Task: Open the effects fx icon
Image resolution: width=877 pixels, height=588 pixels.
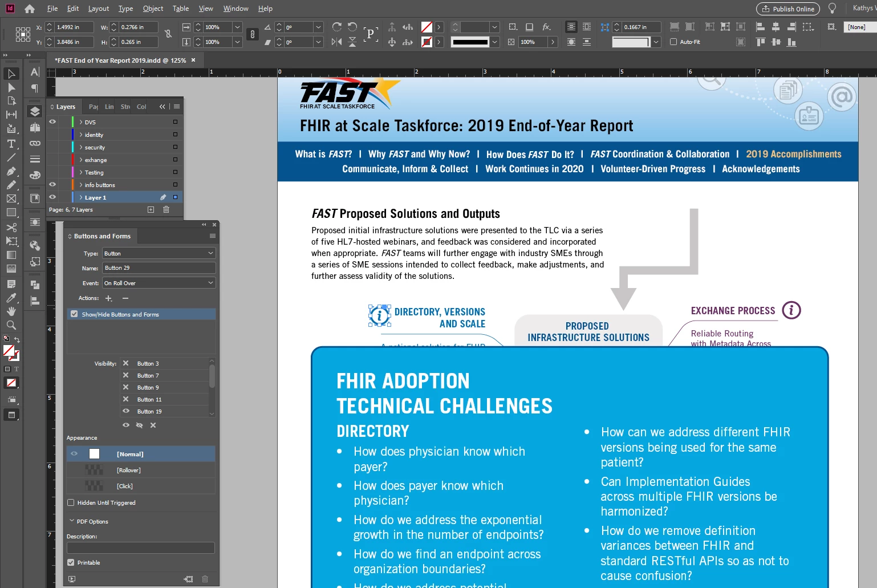Action: point(546,27)
